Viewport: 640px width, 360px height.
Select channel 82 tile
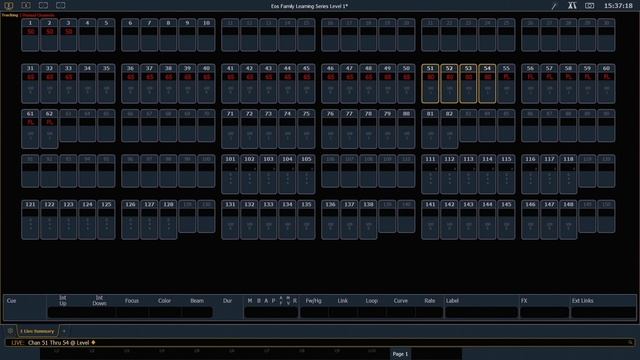tap(449, 129)
